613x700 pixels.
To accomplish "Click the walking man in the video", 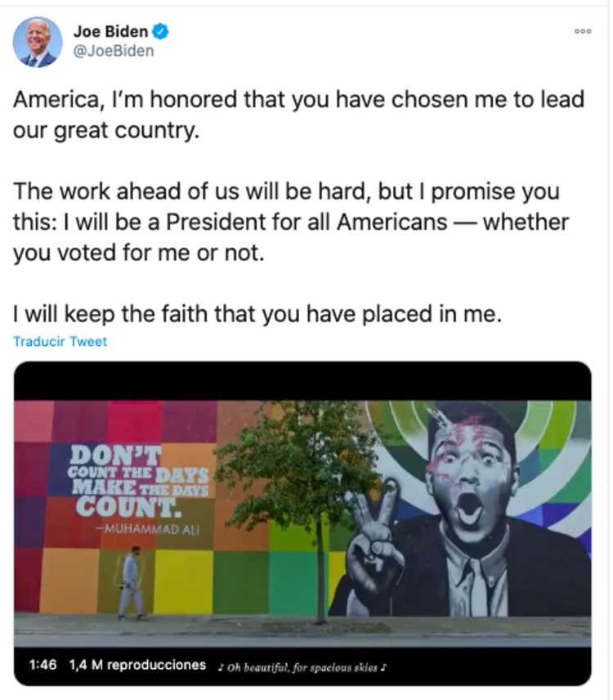I will [130, 582].
